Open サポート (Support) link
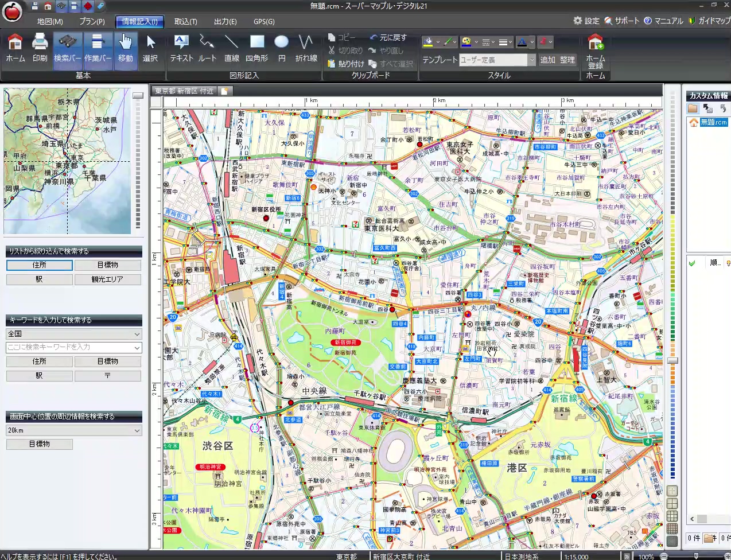The width and height of the screenshot is (731, 560). [x=622, y=21]
